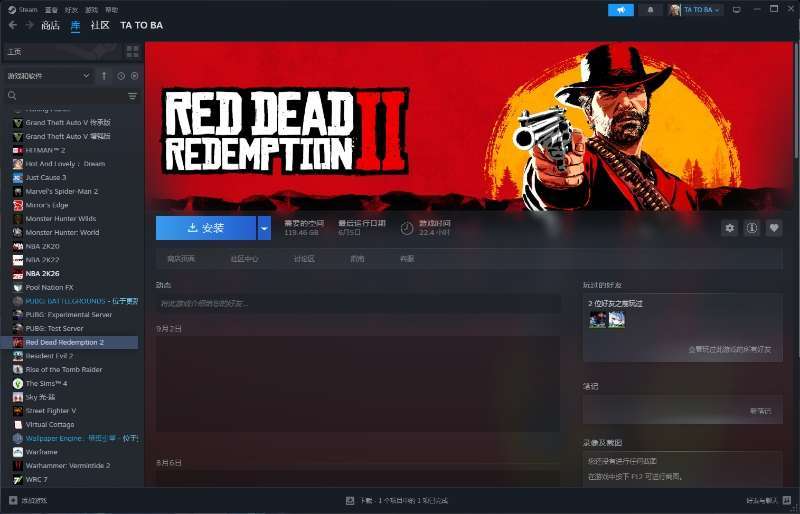This screenshot has height=514, width=800.
Task: Open the TA TO BA profile tab
Action: [141, 25]
